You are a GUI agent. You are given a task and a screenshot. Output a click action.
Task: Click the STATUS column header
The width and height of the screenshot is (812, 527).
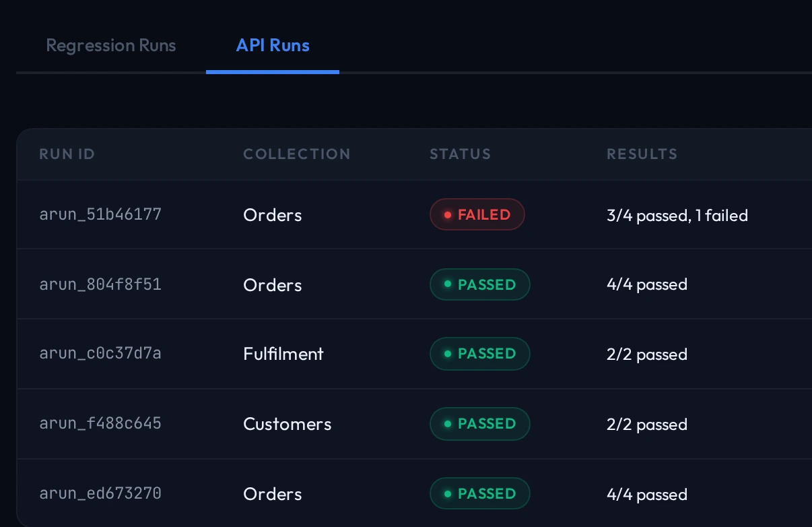[461, 154]
